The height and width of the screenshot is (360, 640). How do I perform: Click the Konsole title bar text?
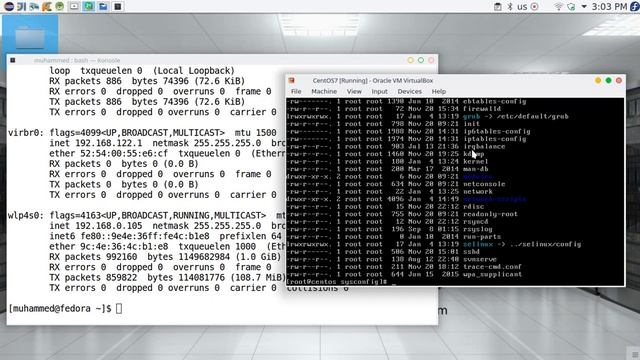point(77,60)
